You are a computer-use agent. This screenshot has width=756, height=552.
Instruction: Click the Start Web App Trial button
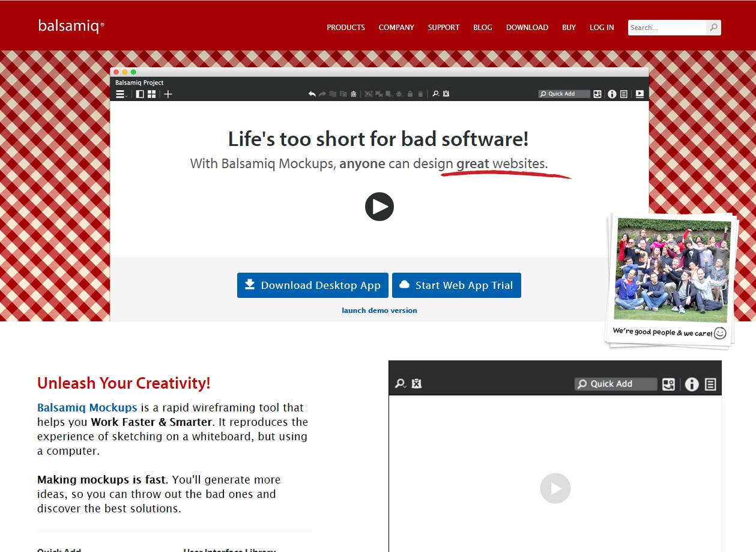(x=456, y=285)
